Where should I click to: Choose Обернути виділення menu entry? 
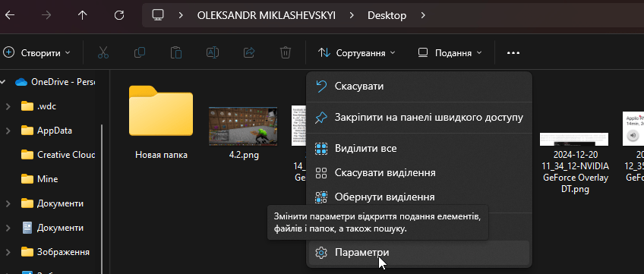[419, 197]
